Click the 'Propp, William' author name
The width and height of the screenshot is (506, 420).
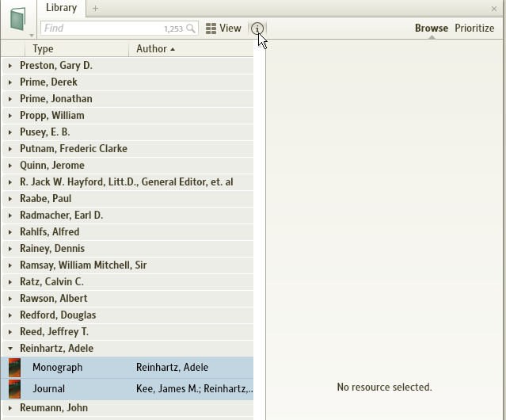(x=52, y=116)
